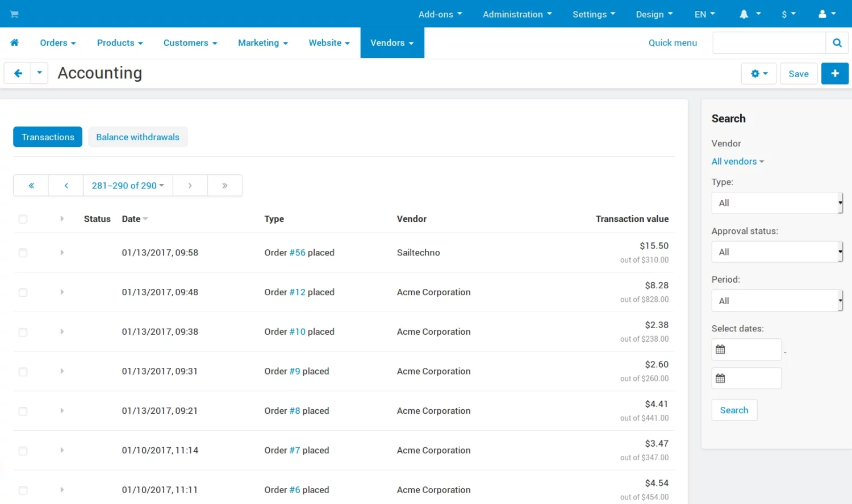Select the Order #7 transaction checkbox

click(23, 451)
